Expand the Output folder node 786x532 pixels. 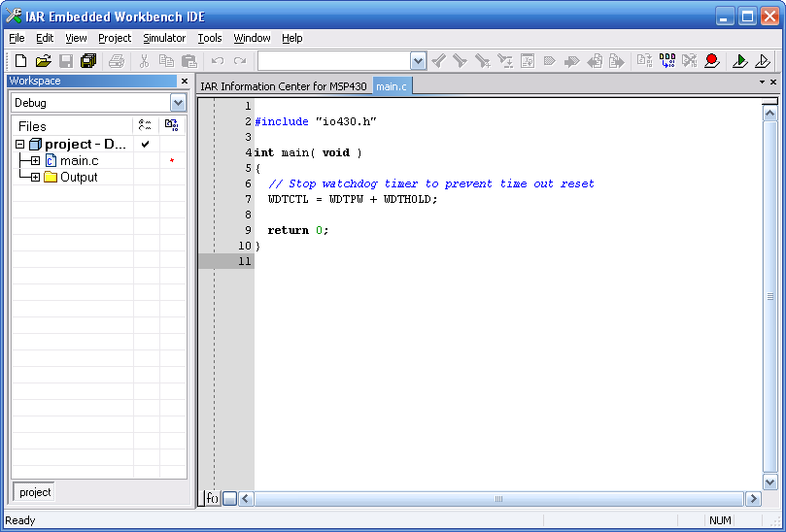pos(35,178)
